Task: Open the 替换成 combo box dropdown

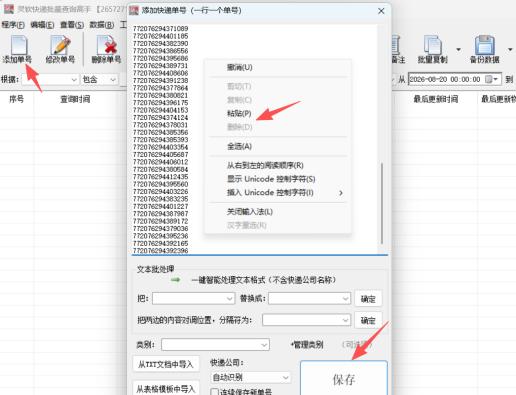Action: [346, 298]
